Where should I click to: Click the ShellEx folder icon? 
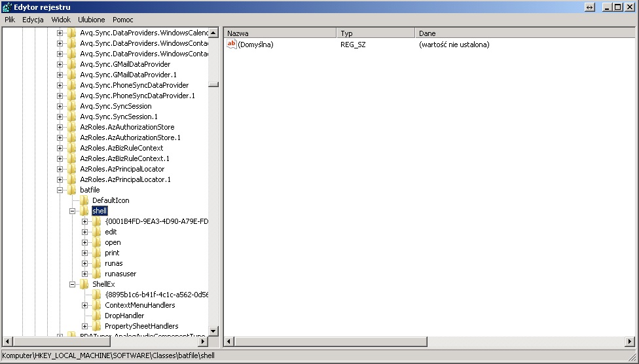[84, 284]
